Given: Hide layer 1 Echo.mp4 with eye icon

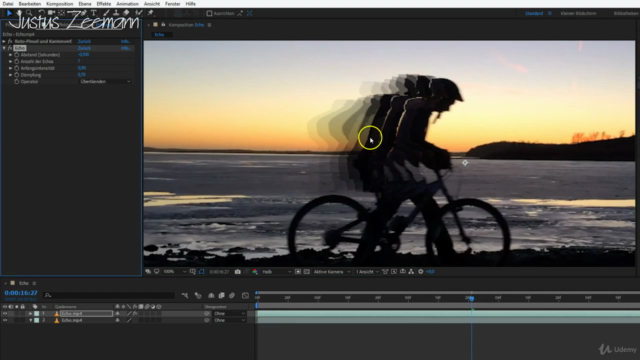Looking at the screenshot, I should [x=5, y=313].
